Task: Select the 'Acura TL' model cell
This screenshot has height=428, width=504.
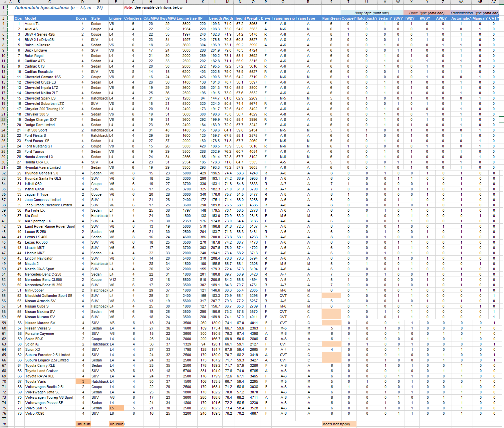Action: (x=50, y=24)
